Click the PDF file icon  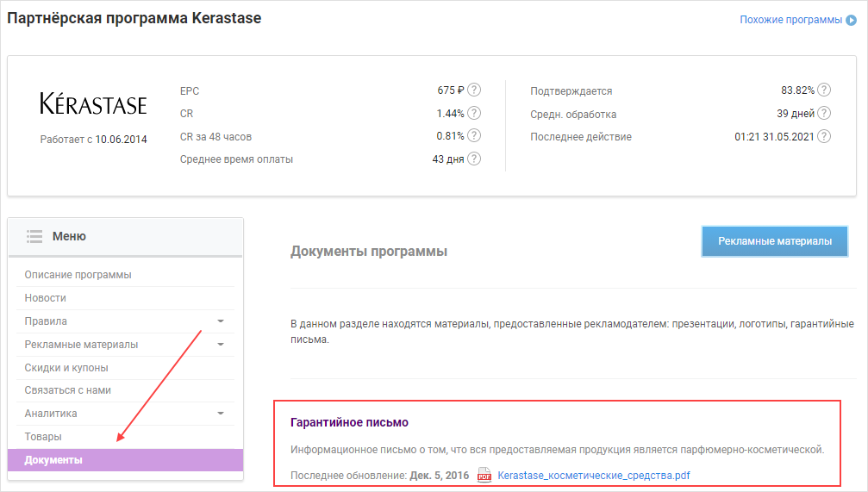484,475
